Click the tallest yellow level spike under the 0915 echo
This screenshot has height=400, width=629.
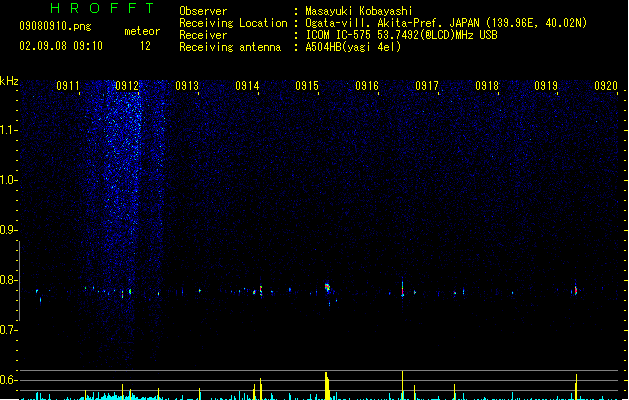(x=327, y=386)
